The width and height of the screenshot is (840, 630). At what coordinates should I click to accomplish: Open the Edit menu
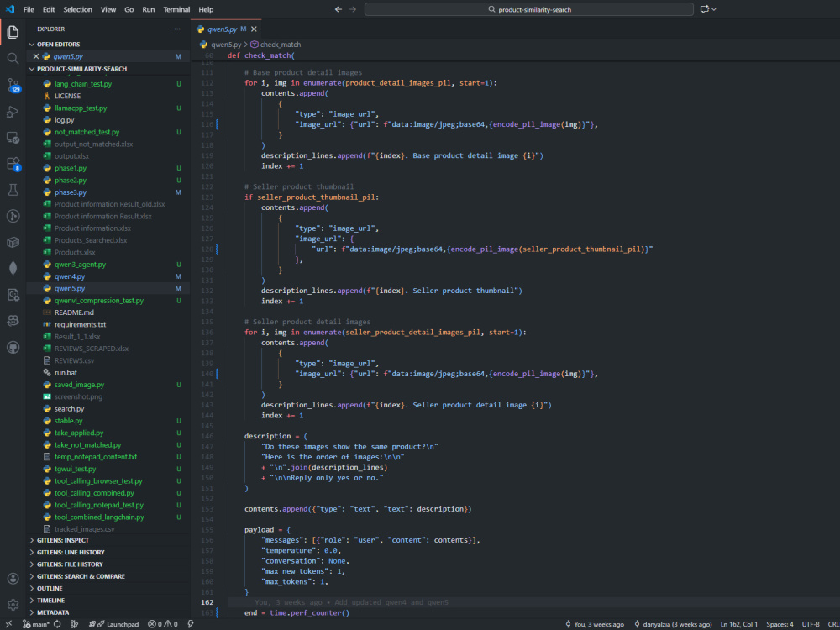pos(49,9)
